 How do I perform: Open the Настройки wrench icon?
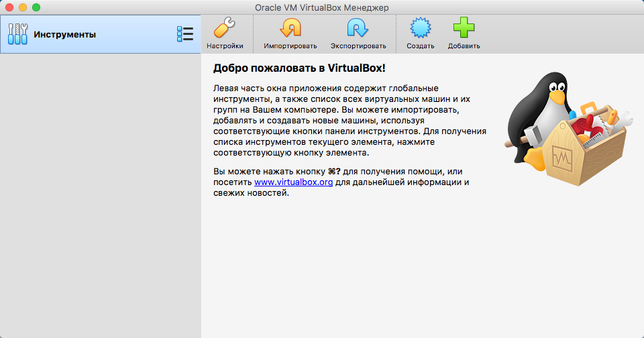pyautogui.click(x=224, y=28)
